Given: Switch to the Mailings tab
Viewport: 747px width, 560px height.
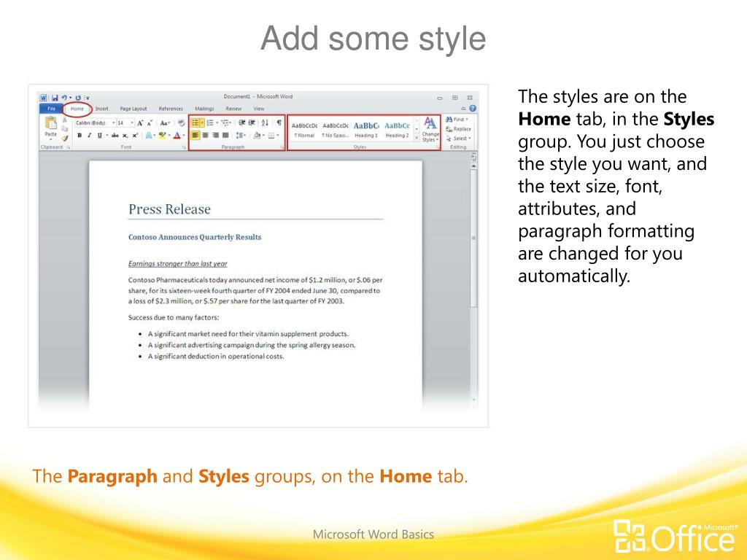Looking at the screenshot, I should point(204,109).
